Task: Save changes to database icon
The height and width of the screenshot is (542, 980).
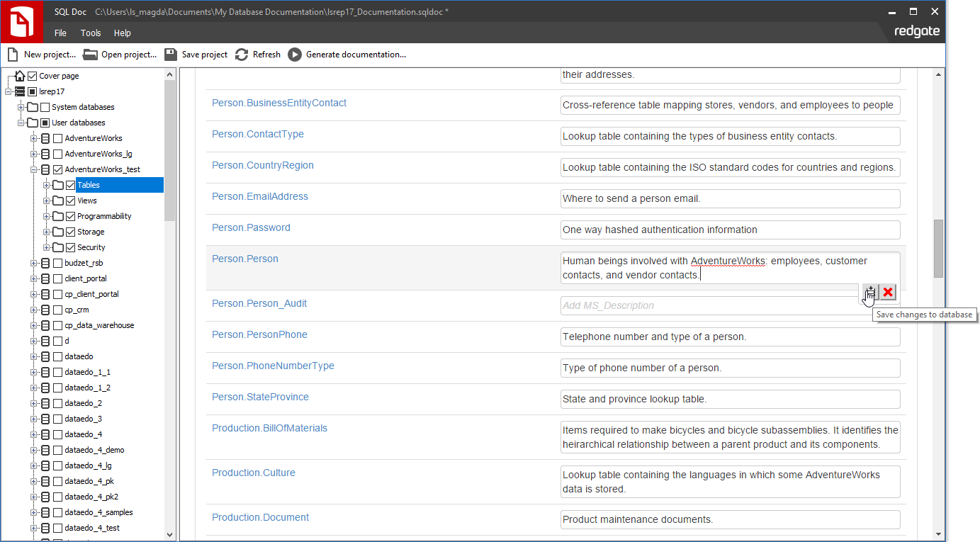Action: click(x=871, y=292)
